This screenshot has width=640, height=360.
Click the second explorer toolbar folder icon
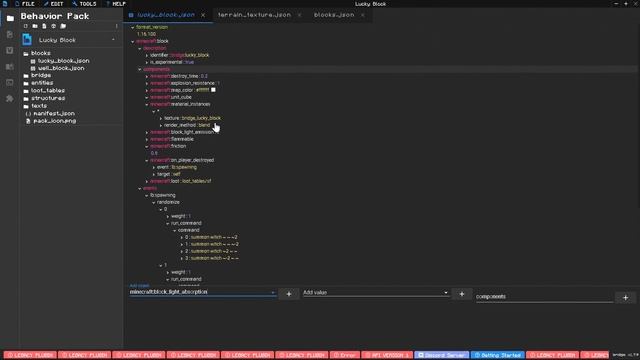pos(35,26)
